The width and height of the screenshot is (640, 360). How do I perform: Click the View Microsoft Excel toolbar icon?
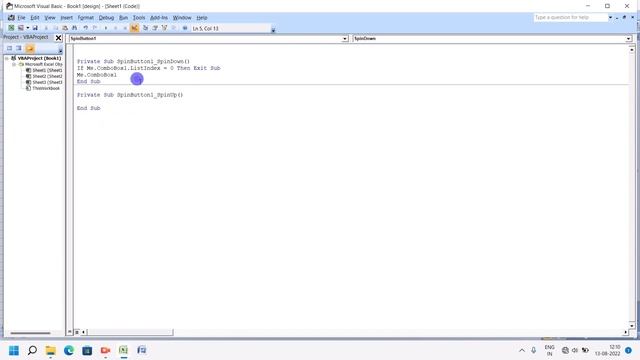pyautogui.click(x=11, y=28)
